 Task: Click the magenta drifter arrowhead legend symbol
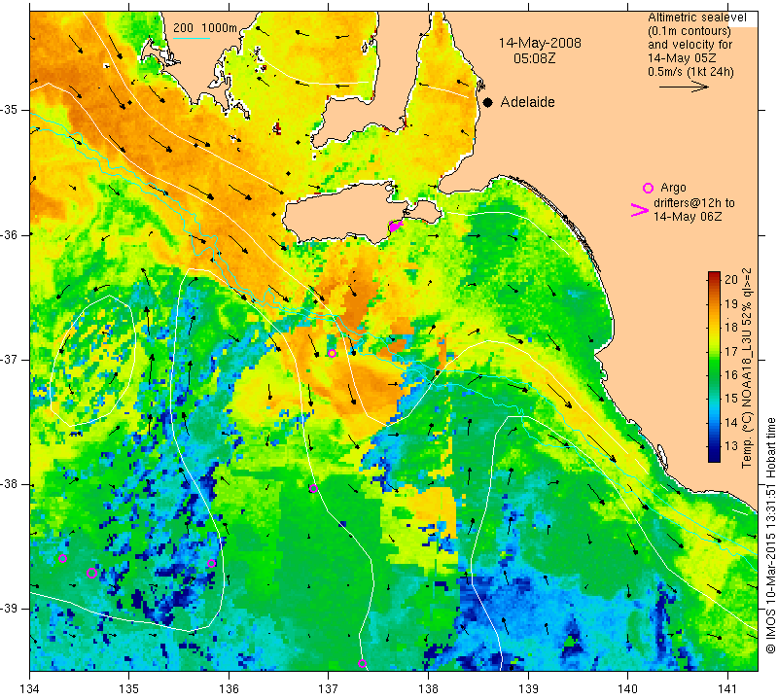tap(640, 210)
